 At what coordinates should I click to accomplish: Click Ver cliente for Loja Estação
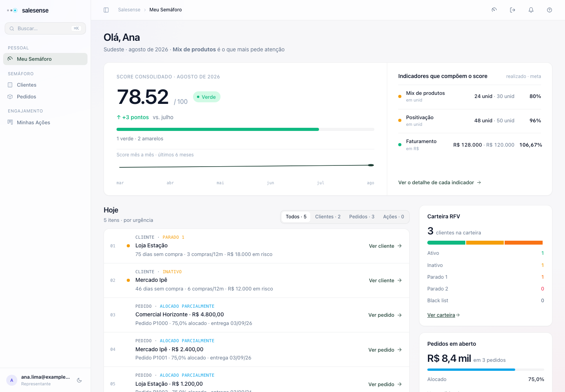[x=385, y=246]
